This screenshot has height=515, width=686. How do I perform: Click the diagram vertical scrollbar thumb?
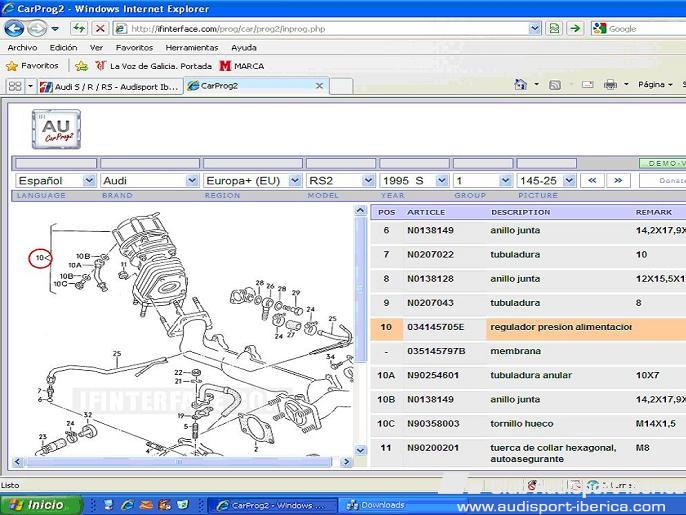tap(360, 289)
